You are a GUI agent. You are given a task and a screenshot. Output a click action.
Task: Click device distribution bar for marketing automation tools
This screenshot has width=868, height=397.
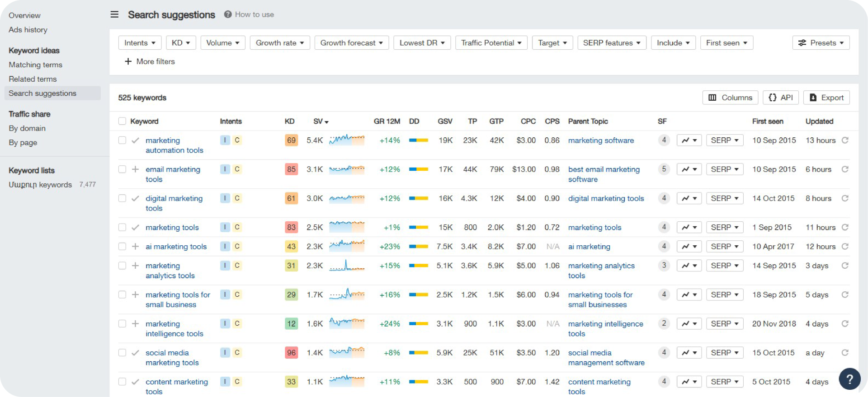(x=418, y=140)
